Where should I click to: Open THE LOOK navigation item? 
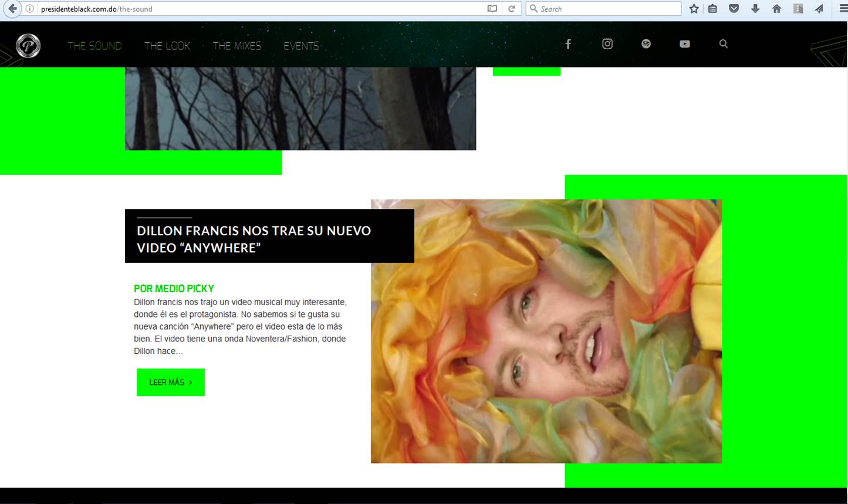click(x=167, y=46)
